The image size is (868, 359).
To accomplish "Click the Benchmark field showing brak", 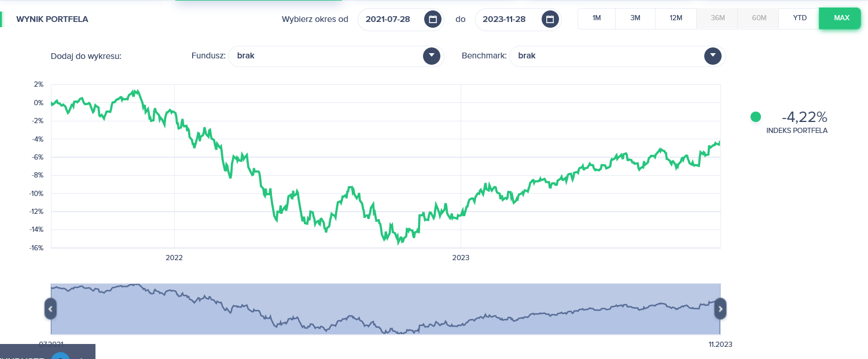I will (605, 56).
